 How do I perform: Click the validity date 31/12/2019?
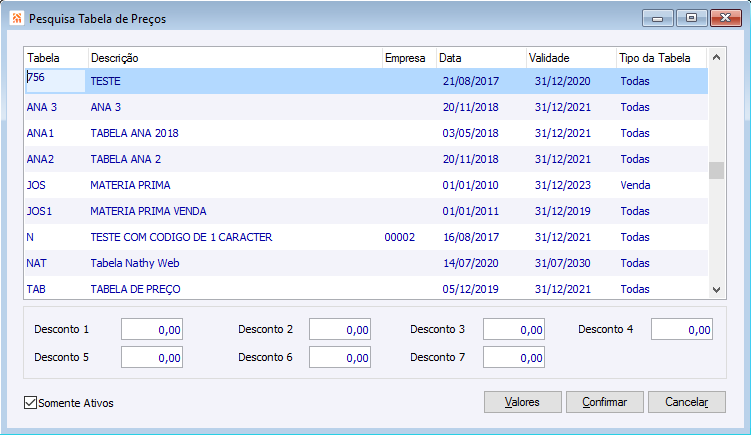click(x=562, y=211)
